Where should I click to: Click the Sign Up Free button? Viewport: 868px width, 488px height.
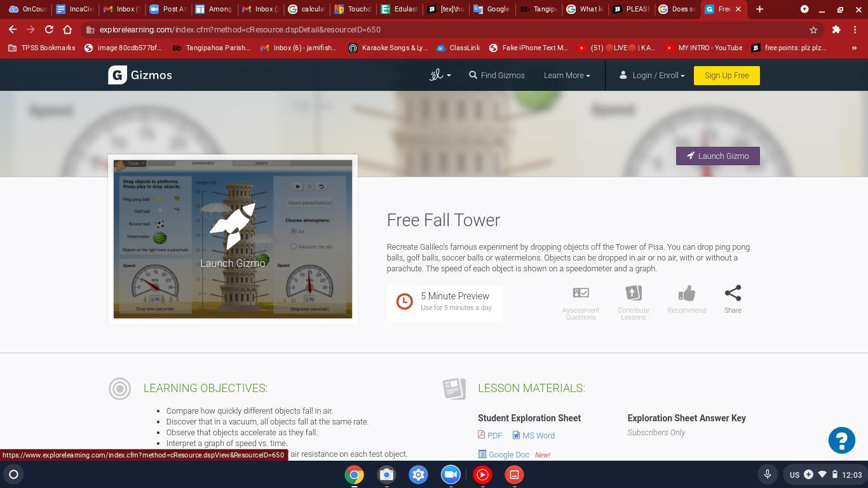coord(726,75)
